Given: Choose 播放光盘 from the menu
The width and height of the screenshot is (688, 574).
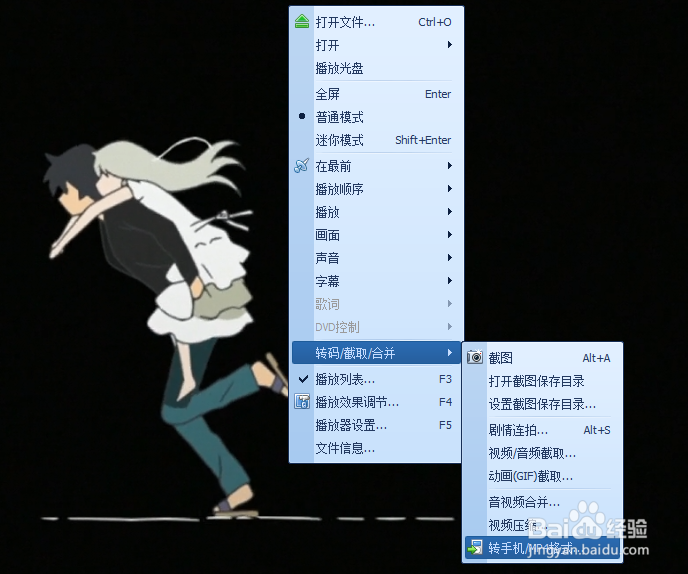Looking at the screenshot, I should [375, 68].
